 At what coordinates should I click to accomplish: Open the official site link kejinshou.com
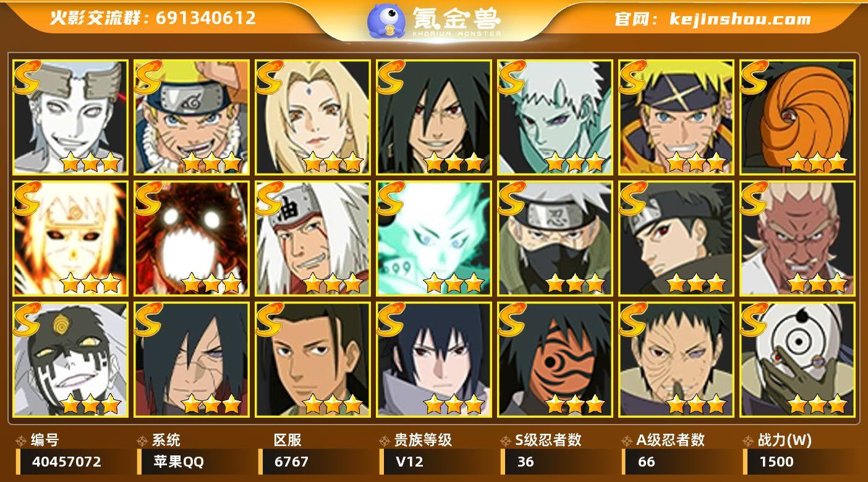(740, 19)
